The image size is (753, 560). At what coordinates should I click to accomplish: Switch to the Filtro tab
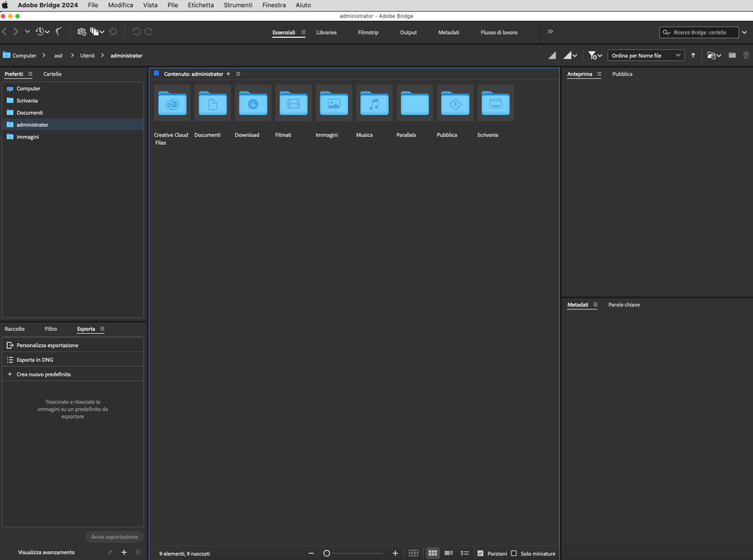coord(50,329)
